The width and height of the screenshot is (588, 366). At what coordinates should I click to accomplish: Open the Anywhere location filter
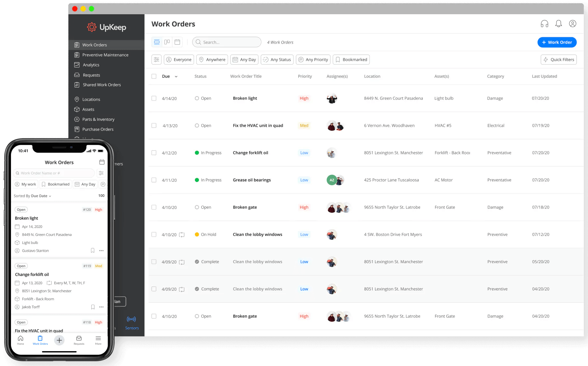click(x=212, y=59)
